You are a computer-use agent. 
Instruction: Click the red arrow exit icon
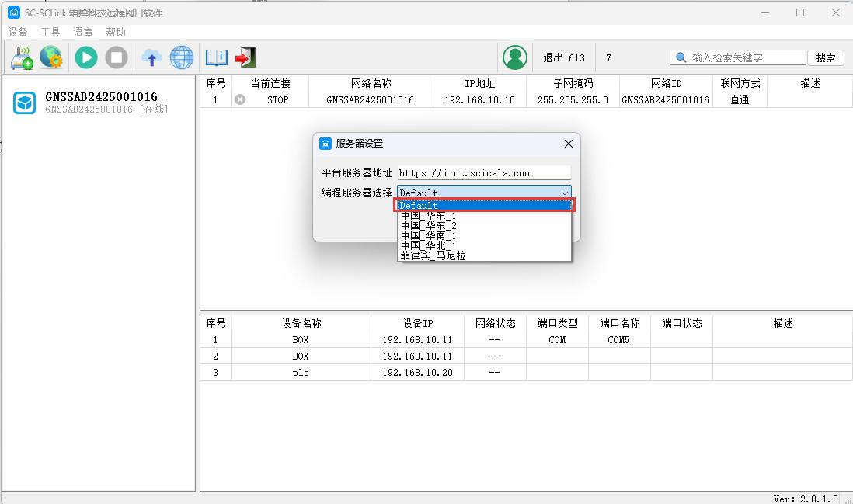click(246, 57)
